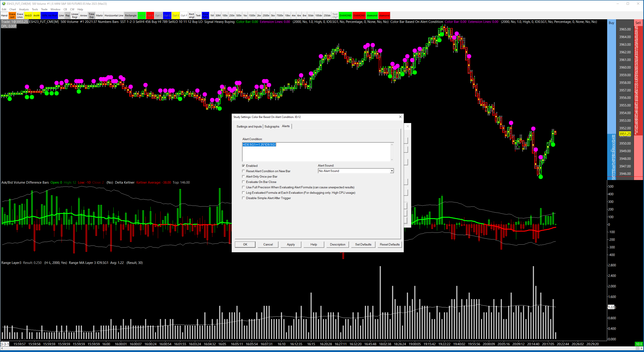The height and width of the screenshot is (352, 644).
Task: Enable Evaluate On Bar Close option
Action: click(243, 182)
